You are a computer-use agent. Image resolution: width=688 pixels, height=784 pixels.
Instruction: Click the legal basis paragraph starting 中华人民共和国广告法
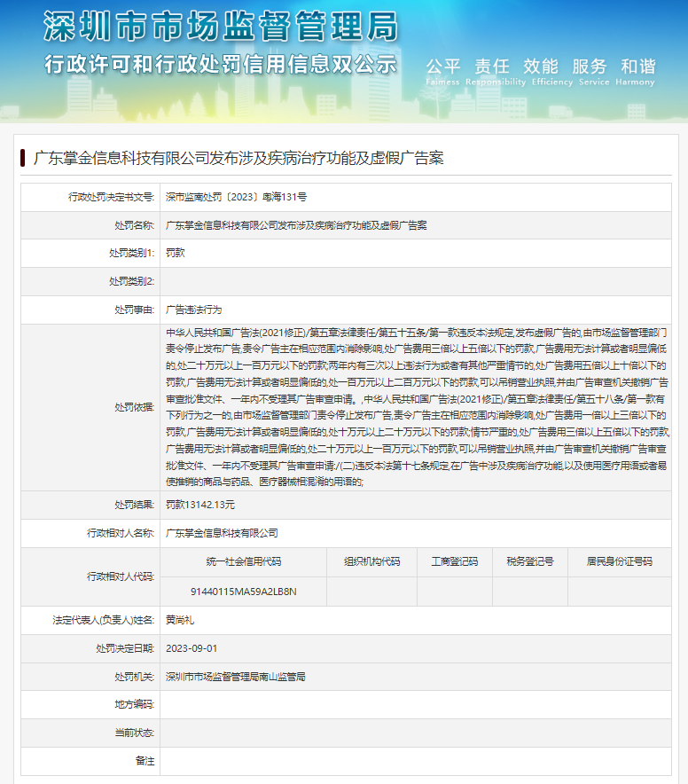418,407
